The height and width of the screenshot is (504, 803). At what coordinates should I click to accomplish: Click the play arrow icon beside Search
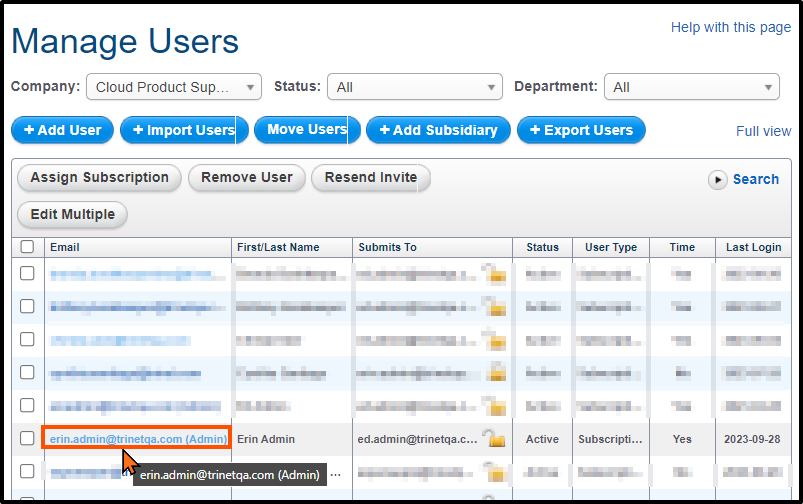tap(717, 180)
